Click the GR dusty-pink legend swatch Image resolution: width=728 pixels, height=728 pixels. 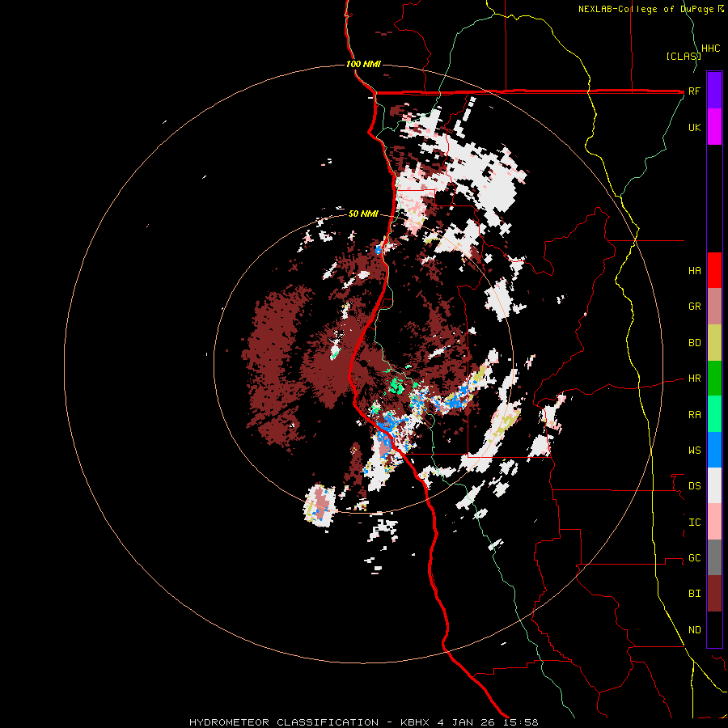click(x=714, y=307)
